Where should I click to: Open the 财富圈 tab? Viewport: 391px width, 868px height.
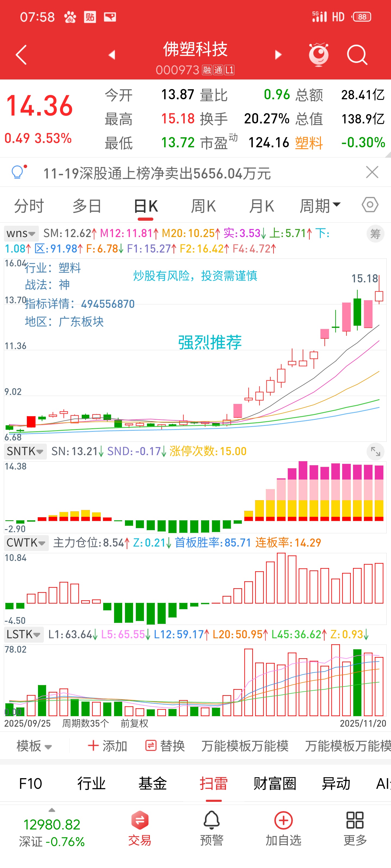pos(275,784)
